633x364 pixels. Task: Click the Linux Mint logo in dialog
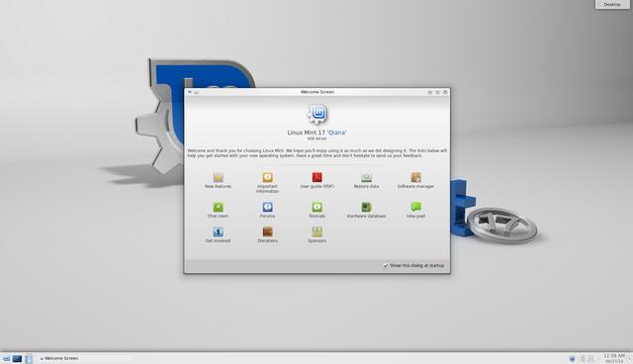tap(317, 114)
